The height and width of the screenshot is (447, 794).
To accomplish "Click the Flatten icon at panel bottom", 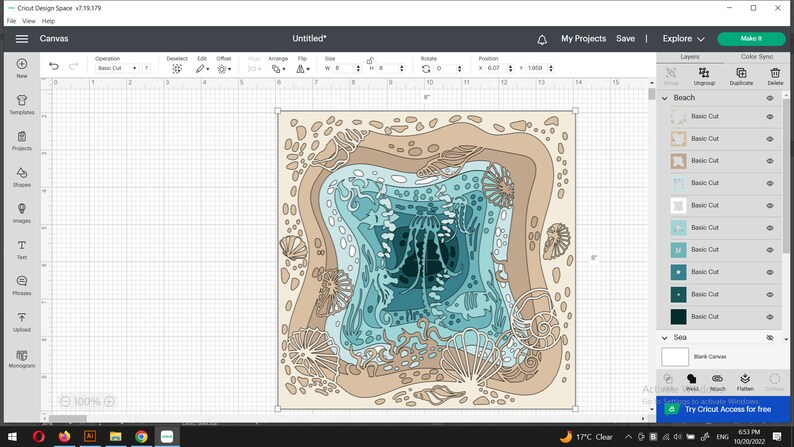I will tap(745, 382).
